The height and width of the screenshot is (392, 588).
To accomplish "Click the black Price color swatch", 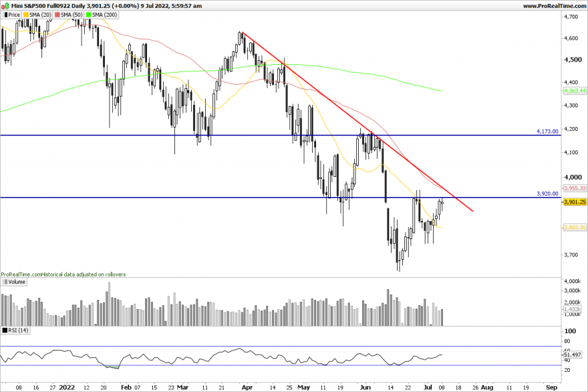I will pos(5,15).
